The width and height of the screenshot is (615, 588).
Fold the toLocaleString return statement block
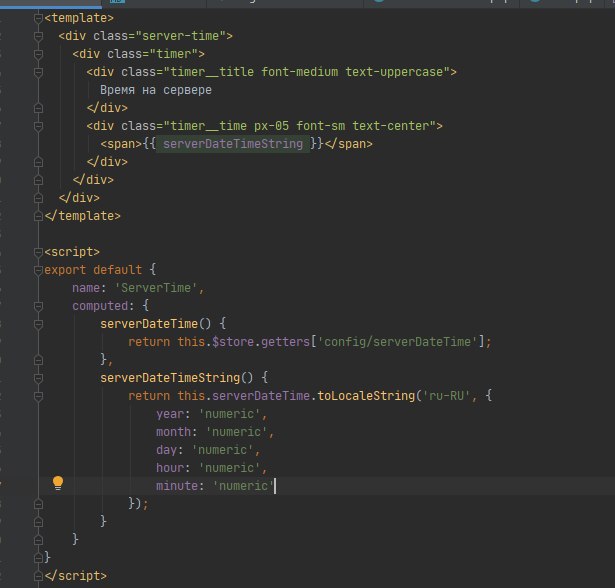38,396
